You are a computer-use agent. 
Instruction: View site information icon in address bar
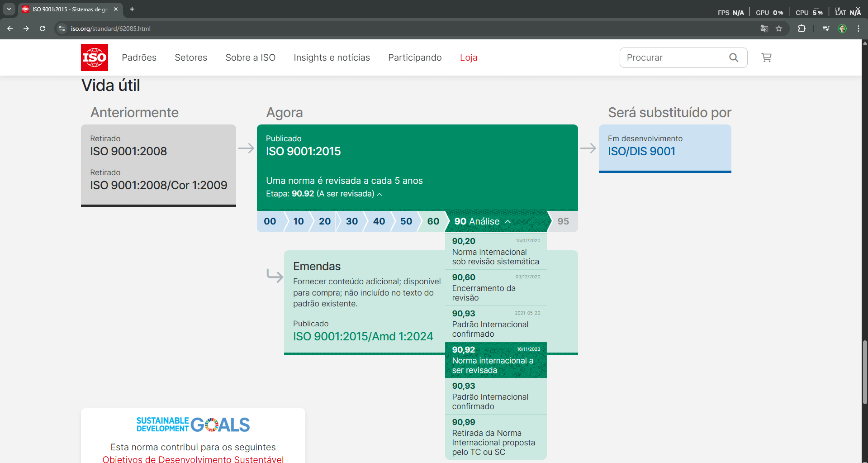(x=62, y=29)
